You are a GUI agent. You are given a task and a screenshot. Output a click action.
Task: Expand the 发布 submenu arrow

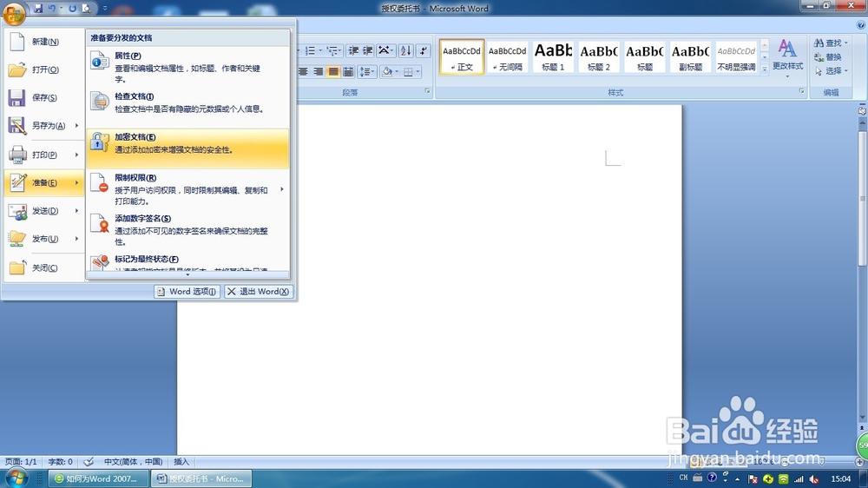[x=76, y=239]
